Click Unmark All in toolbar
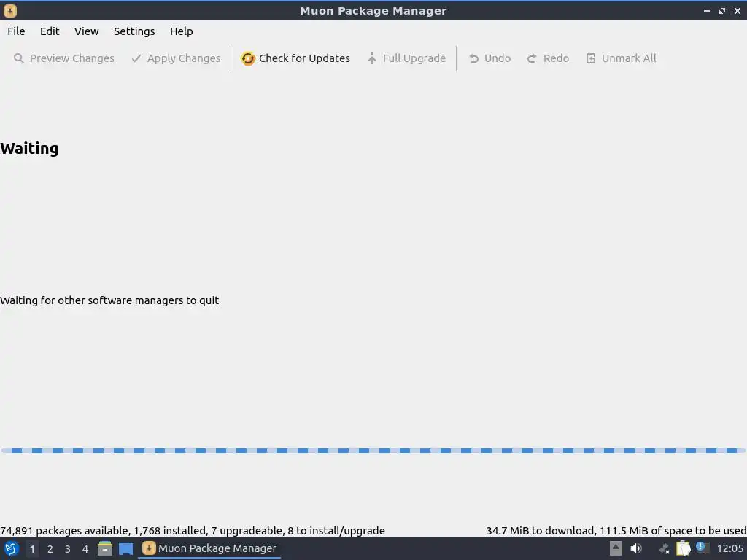The image size is (747, 560). (621, 58)
